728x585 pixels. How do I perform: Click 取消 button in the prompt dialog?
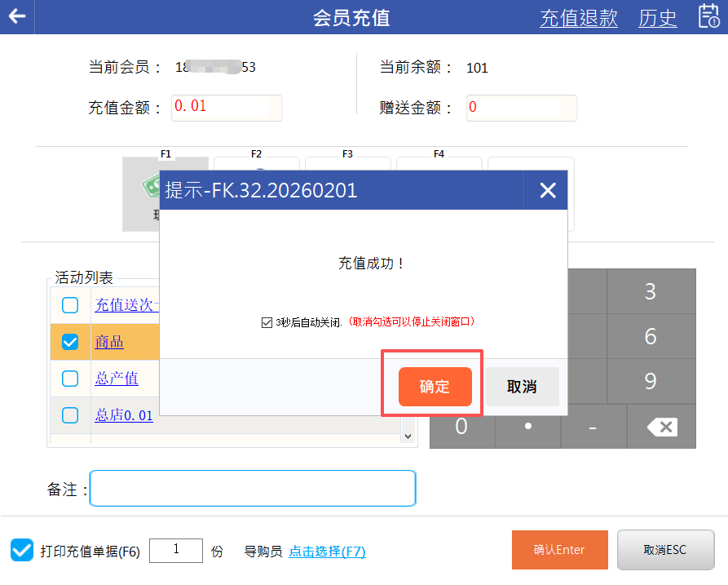522,387
